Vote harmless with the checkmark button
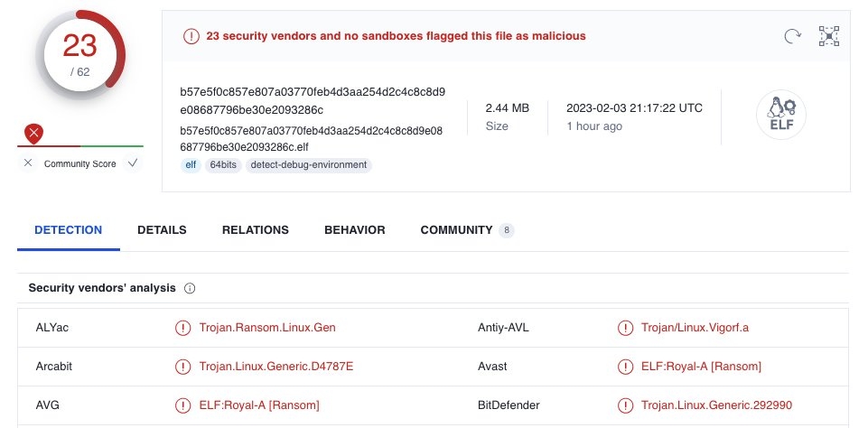This screenshot has height=428, width=868. 133,163
